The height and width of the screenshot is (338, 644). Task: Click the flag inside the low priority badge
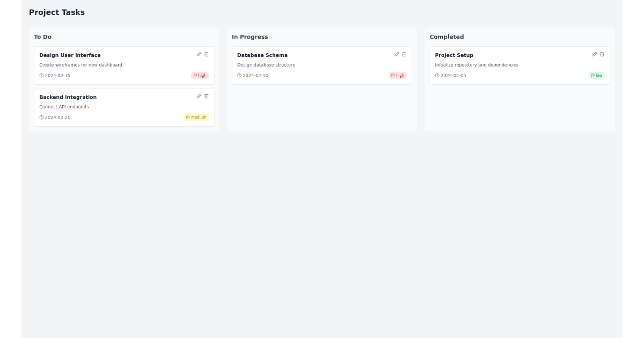tap(592, 75)
